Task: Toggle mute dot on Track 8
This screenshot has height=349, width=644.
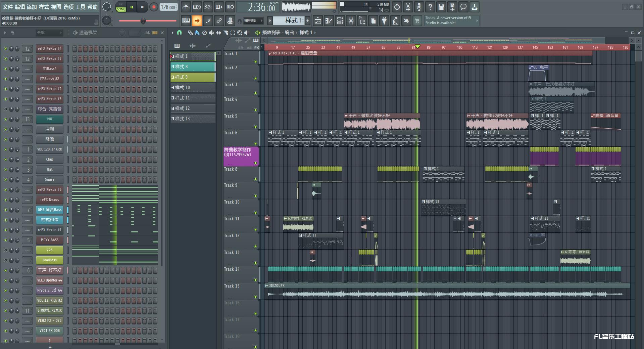Action: 255,179
